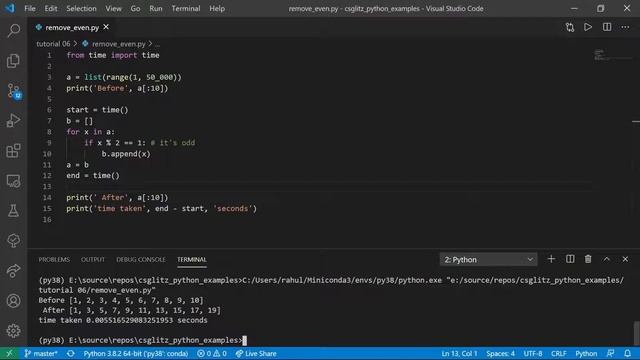Click 'time taken' output line in terminal
This screenshot has height=360, width=640.
[123, 320]
